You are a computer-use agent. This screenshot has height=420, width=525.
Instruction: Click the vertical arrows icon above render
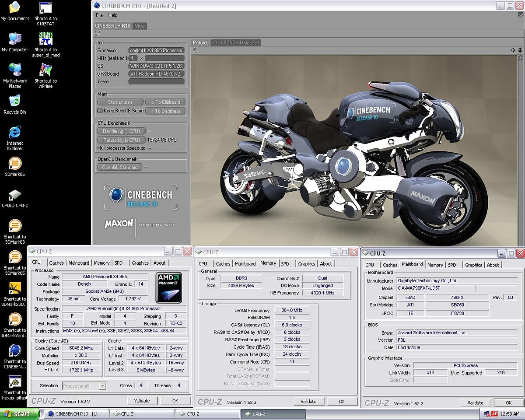(520, 50)
